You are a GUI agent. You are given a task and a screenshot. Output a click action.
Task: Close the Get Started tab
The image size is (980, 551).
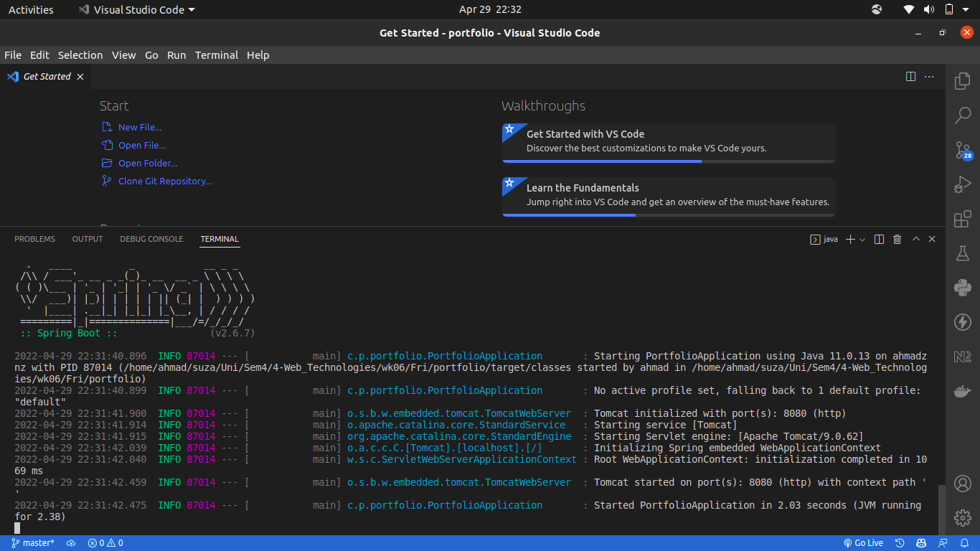pos(80,77)
